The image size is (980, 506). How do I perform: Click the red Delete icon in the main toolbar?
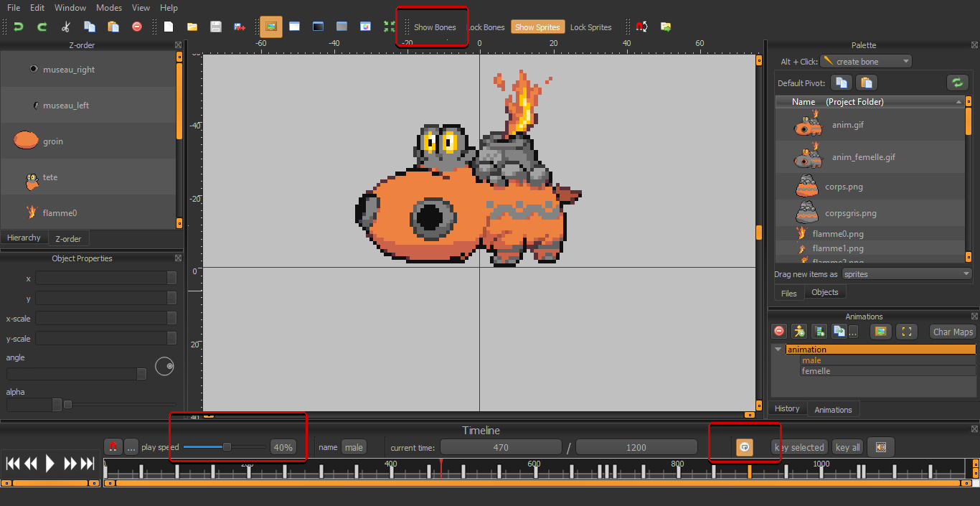point(137,27)
